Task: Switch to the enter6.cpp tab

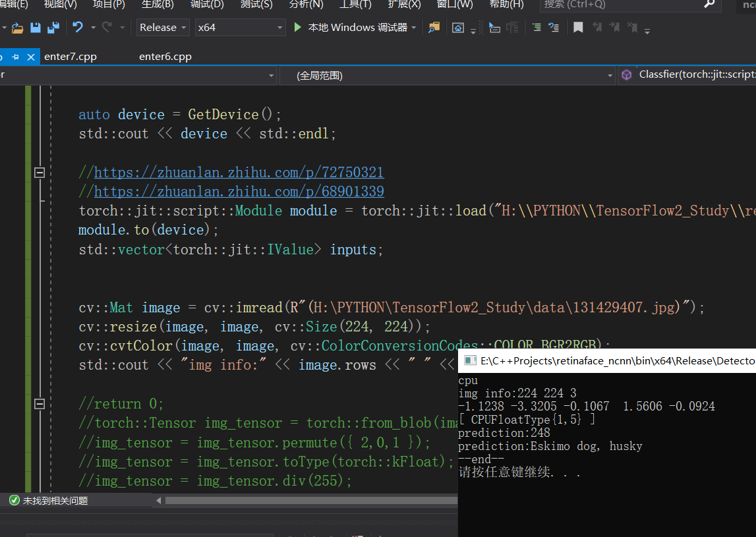Action: coord(165,57)
